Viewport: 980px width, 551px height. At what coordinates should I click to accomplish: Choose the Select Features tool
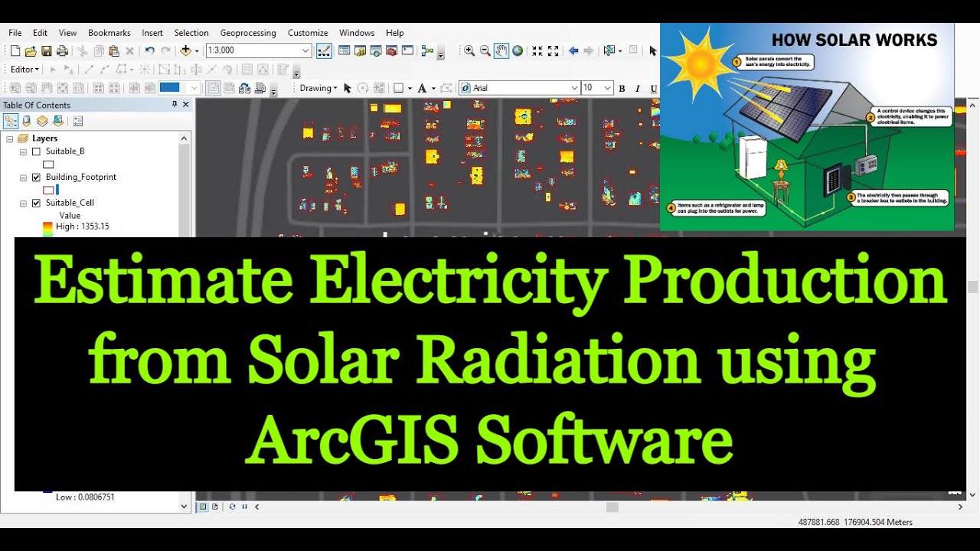point(609,51)
